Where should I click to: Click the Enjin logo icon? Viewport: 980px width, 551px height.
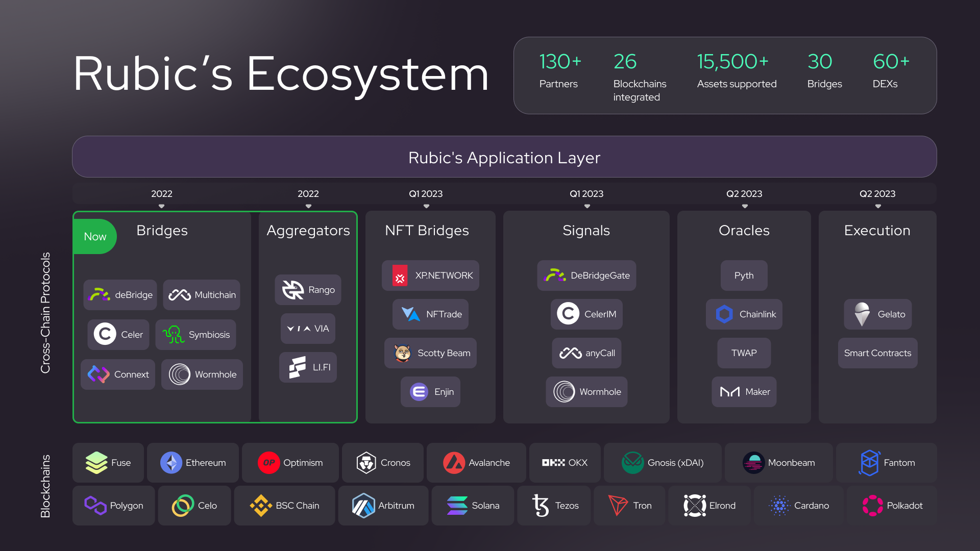click(x=419, y=392)
